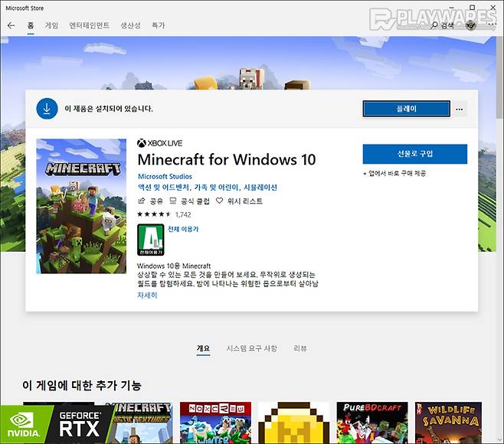The image size is (504, 444).
Task: Open the 특가 deals tab
Action: tap(158, 25)
